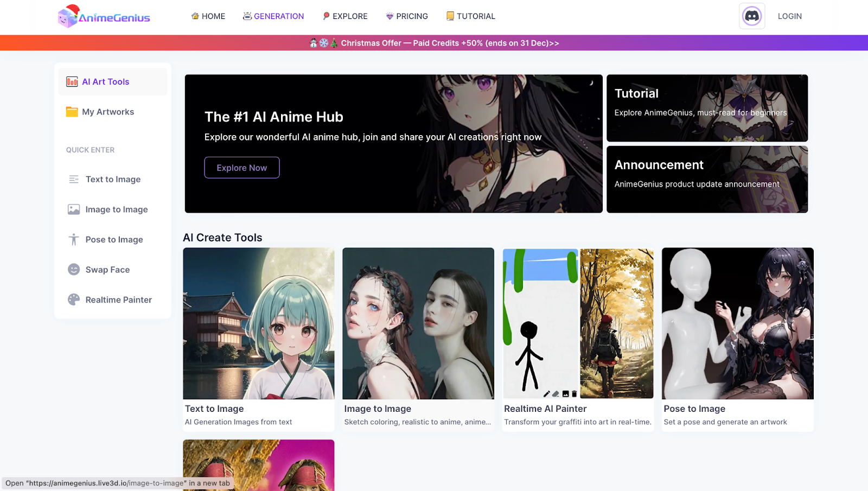Click 'The #1 AI Anime Hub' heading

(x=274, y=117)
